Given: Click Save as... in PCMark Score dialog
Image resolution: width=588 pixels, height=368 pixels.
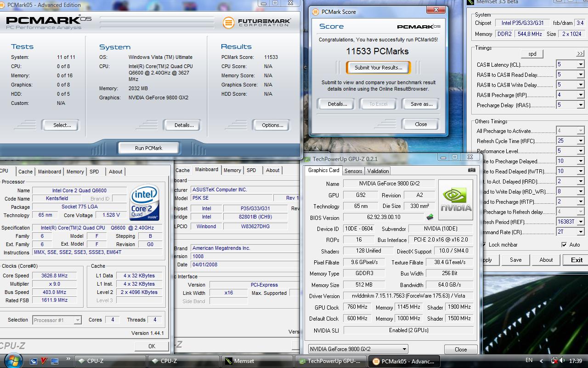Looking at the screenshot, I should pyautogui.click(x=421, y=104).
